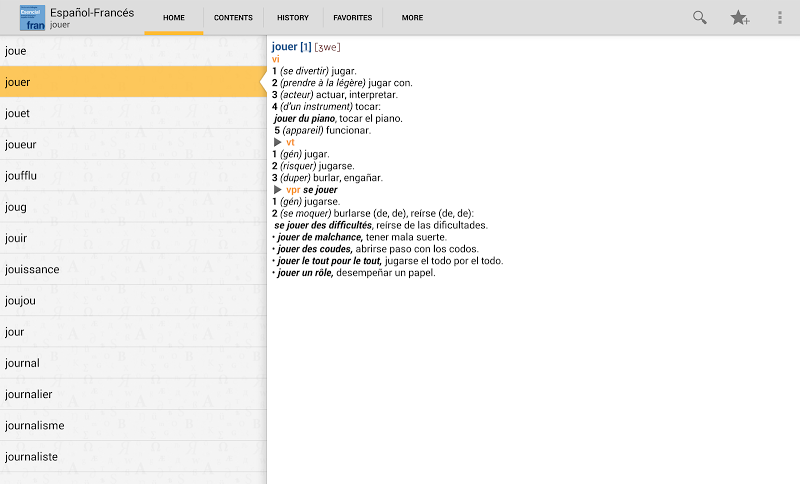Open the entry journaliste
This screenshot has width=800, height=484.
133,456
